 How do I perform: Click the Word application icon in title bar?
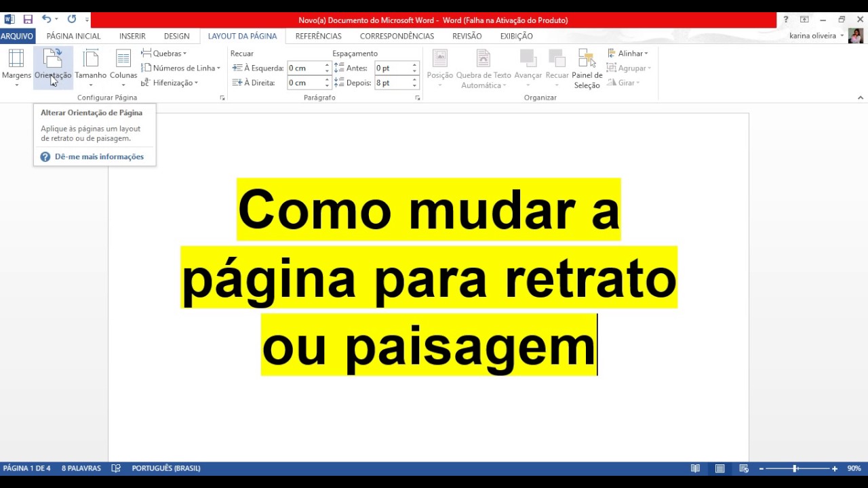[x=9, y=20]
